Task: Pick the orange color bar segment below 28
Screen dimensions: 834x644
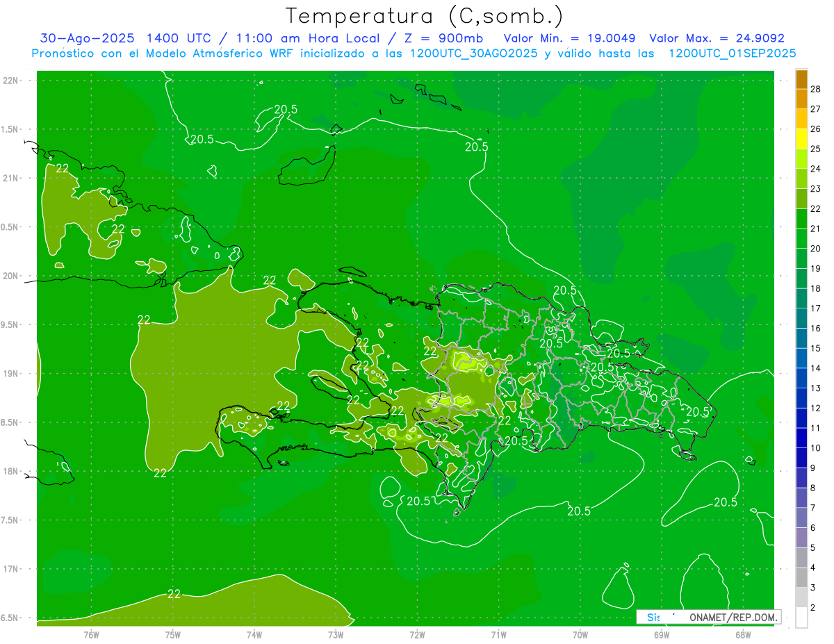Action: (801, 98)
